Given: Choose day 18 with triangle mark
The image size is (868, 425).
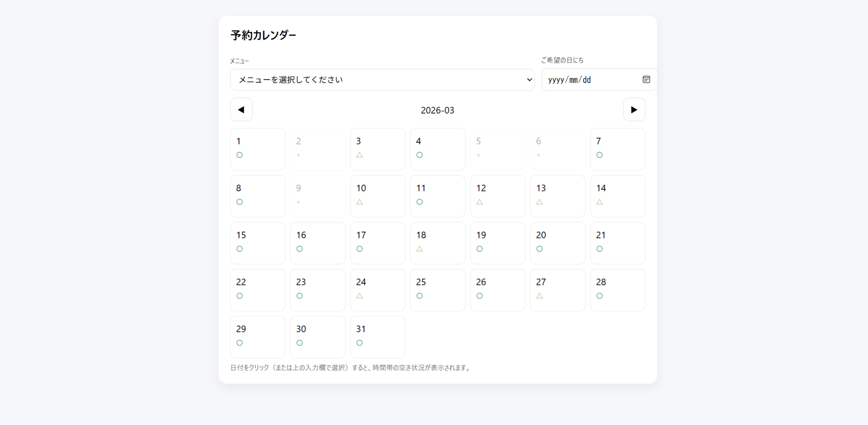Looking at the screenshot, I should pos(438,243).
